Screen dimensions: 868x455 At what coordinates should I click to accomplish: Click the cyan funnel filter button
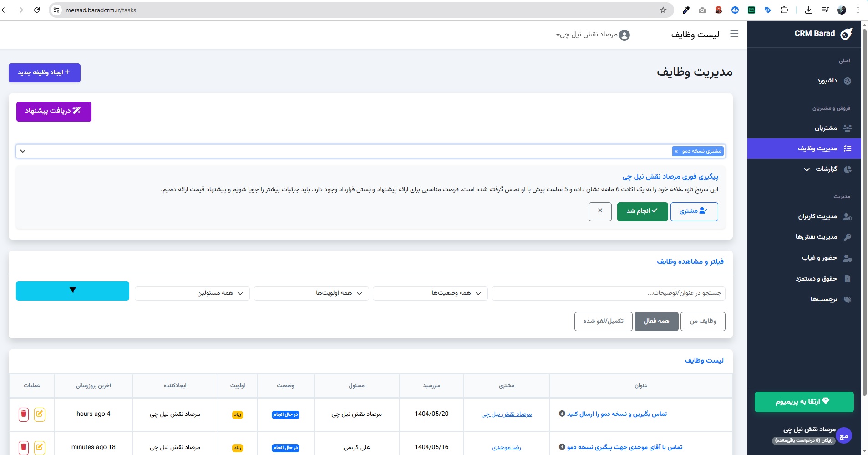click(x=72, y=291)
